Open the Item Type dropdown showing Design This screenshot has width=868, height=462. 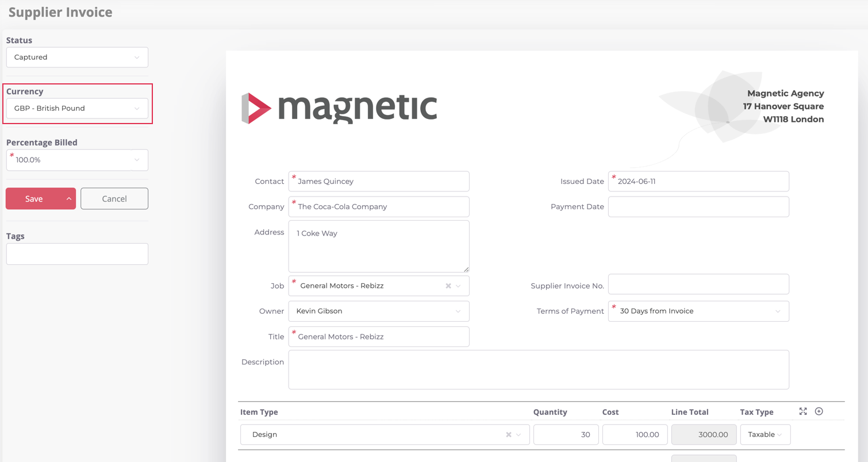(384, 435)
